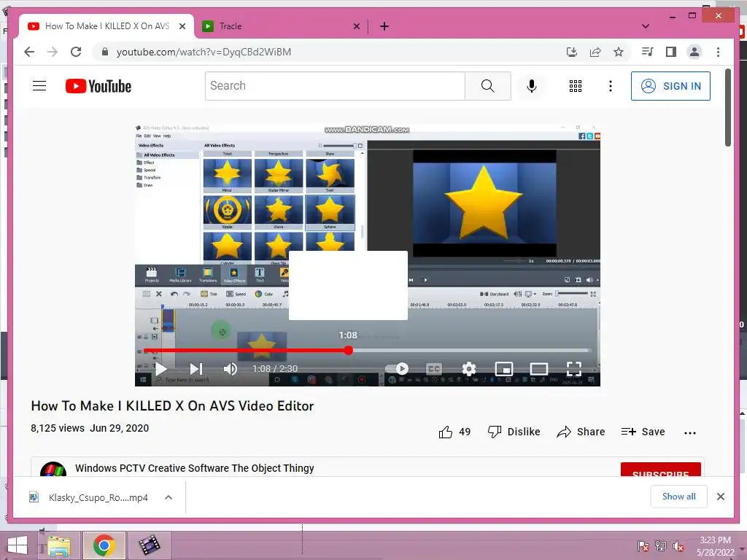Click the lock icon in address bar
Screen dimensions: 747x560
point(105,52)
